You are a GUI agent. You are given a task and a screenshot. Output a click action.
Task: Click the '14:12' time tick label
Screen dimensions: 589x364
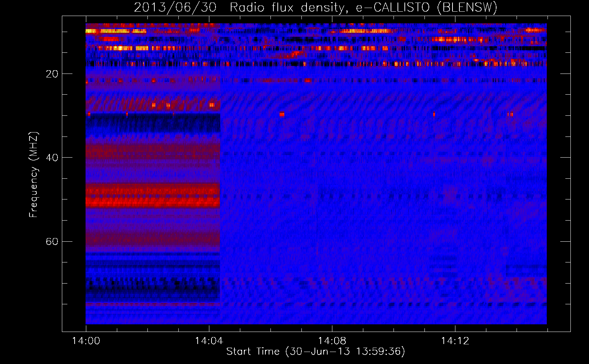pyautogui.click(x=455, y=341)
